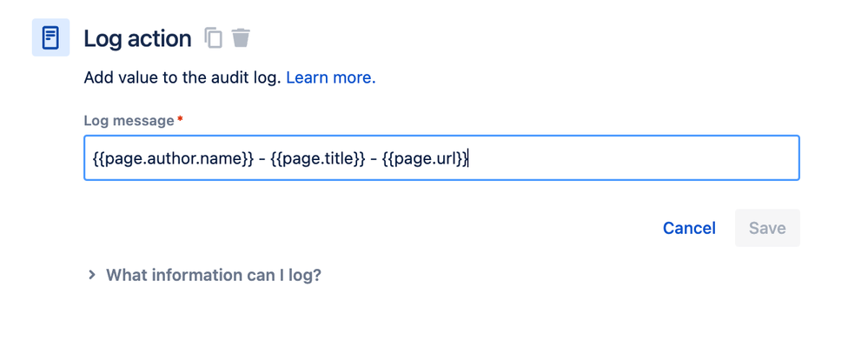Focus the Log message input field

(x=441, y=158)
